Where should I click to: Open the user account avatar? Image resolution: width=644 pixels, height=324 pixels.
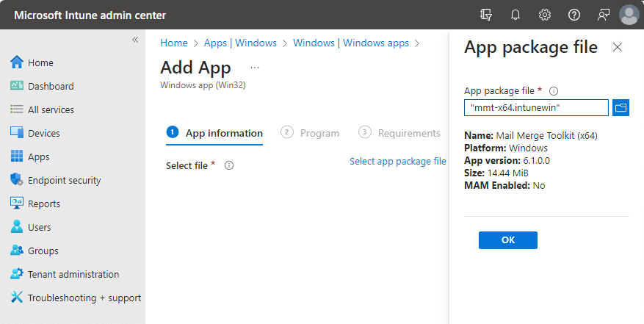[629, 15]
